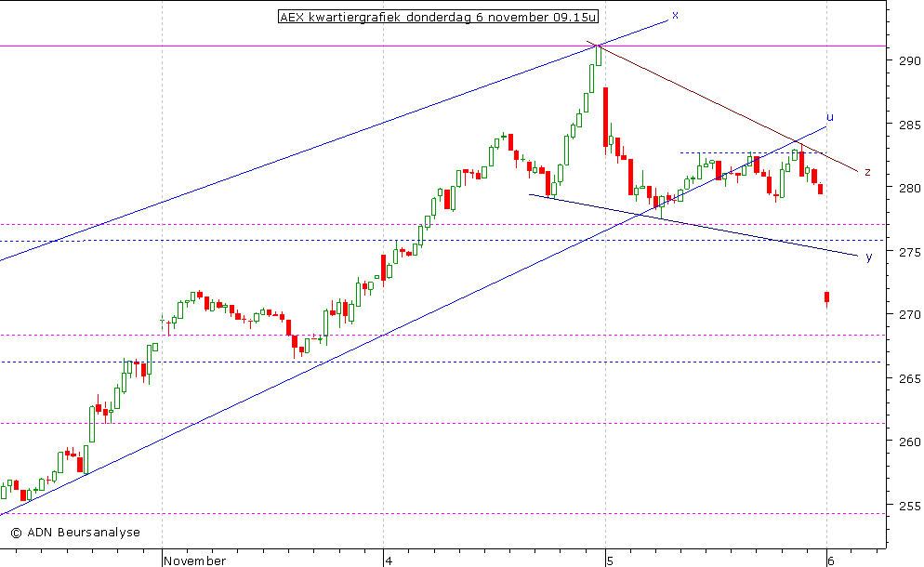The width and height of the screenshot is (924, 567).
Task: Click the trendline label "z"
Action: (x=867, y=172)
